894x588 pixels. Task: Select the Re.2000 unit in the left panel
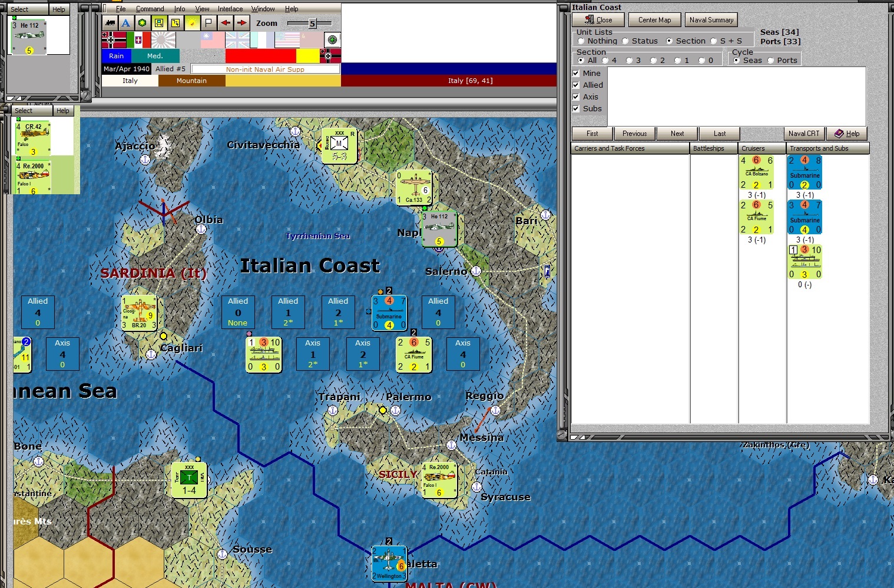(33, 178)
